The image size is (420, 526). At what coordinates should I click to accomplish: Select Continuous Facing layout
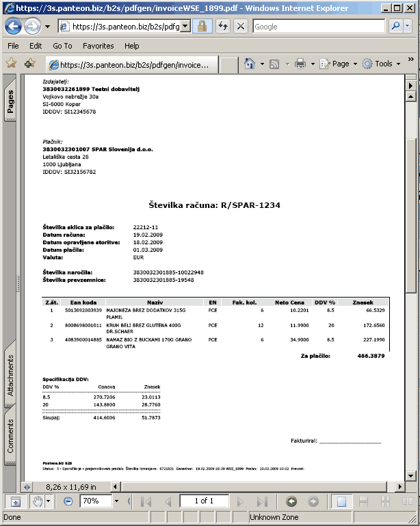[x=385, y=501]
